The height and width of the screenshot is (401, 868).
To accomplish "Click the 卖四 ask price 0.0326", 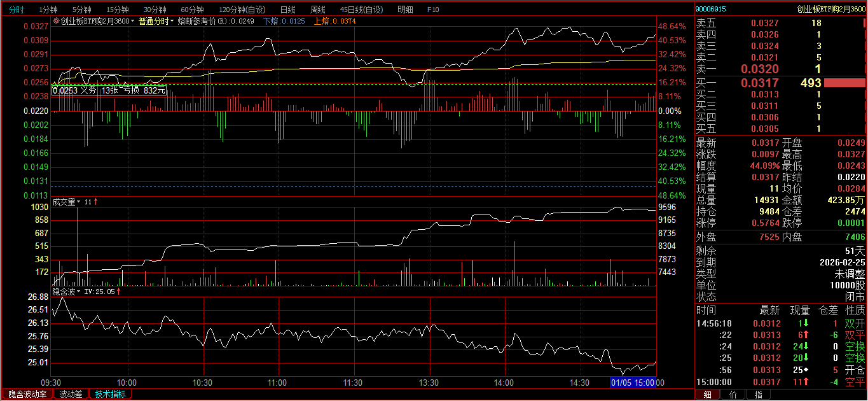I will (x=764, y=34).
